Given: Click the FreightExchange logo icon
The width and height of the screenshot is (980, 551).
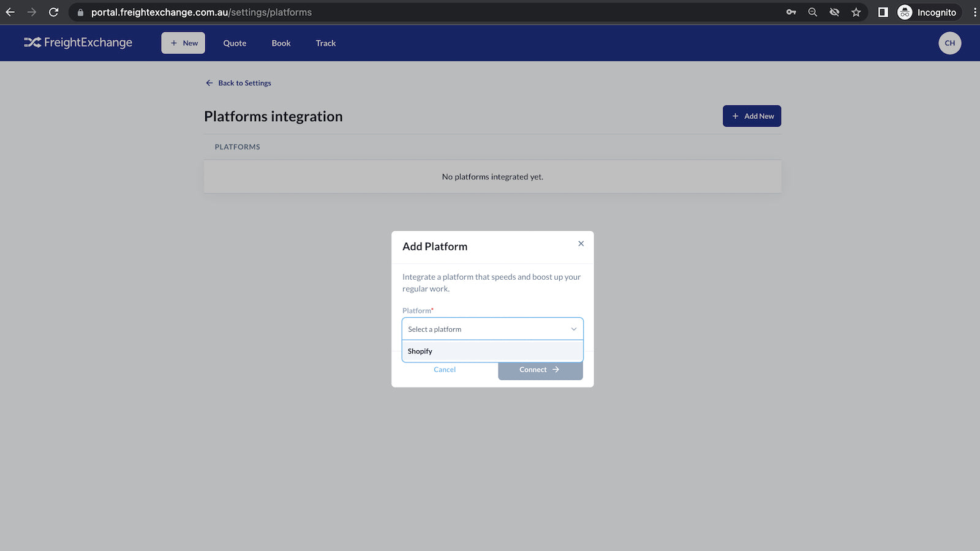Looking at the screenshot, I should (32, 42).
